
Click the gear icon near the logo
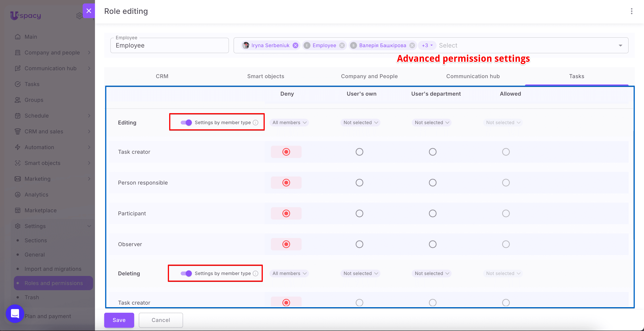[x=79, y=16]
